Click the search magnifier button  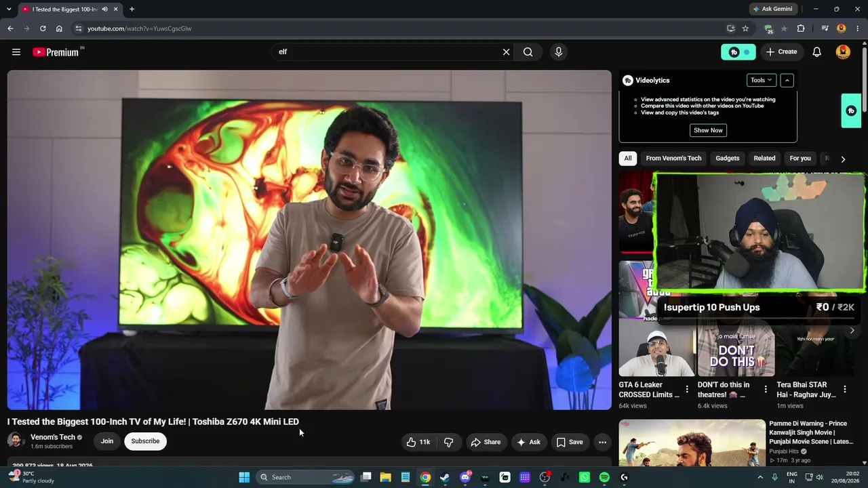pyautogui.click(x=528, y=52)
